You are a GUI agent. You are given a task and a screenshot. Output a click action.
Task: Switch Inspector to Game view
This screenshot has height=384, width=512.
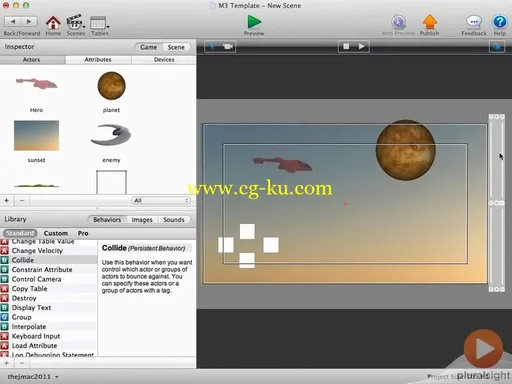pos(148,47)
